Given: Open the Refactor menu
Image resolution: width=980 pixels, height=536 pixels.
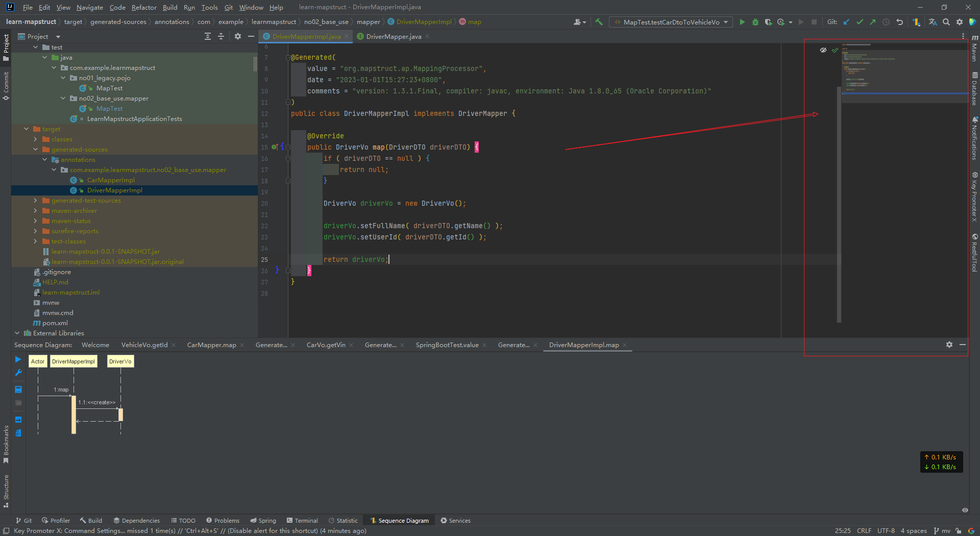Looking at the screenshot, I should coord(143,7).
